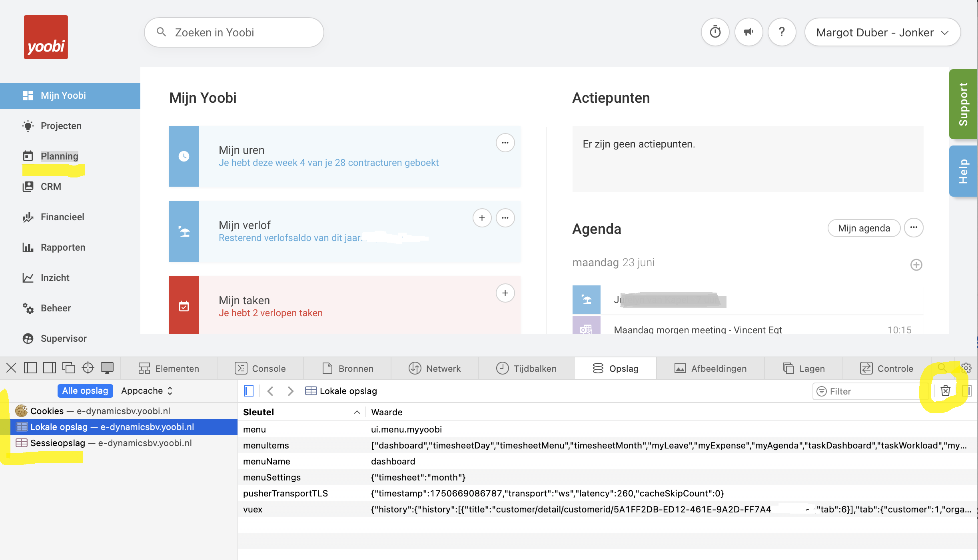Open the Mijn uren more options menu

click(505, 143)
